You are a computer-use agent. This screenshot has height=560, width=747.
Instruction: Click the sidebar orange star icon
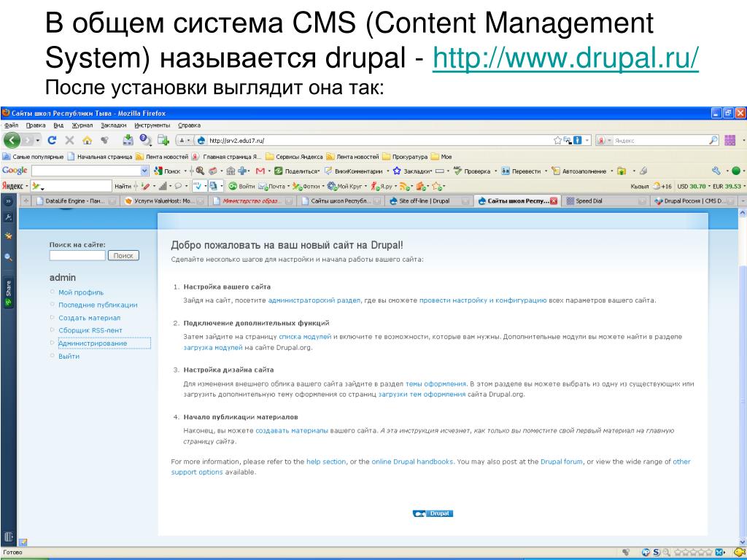[8, 236]
